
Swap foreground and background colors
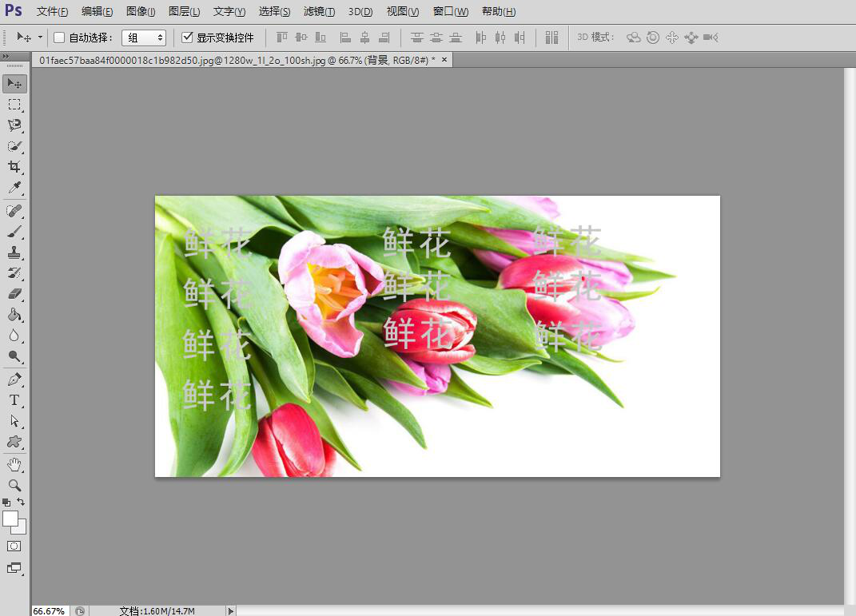22,502
